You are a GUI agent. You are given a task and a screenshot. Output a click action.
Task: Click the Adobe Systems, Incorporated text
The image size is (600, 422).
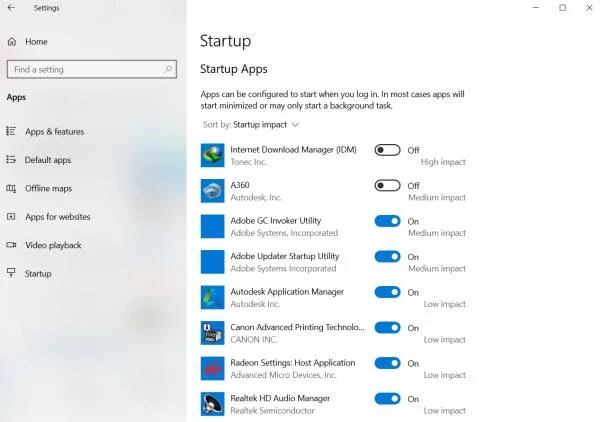(284, 233)
